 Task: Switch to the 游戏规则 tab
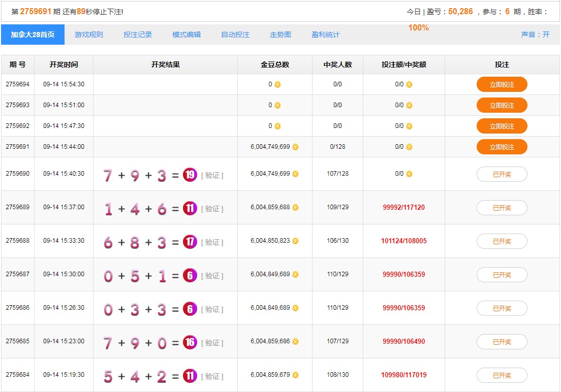pyautogui.click(x=89, y=35)
